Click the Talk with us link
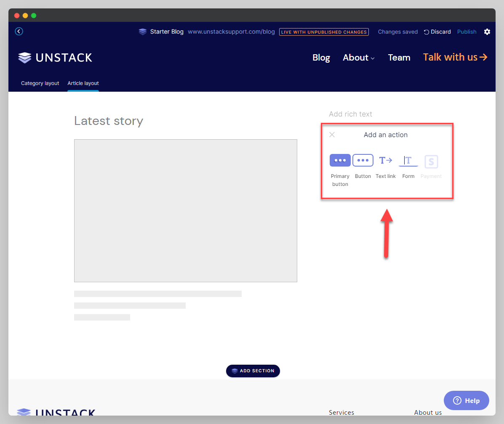This screenshot has width=504, height=424. (x=455, y=57)
